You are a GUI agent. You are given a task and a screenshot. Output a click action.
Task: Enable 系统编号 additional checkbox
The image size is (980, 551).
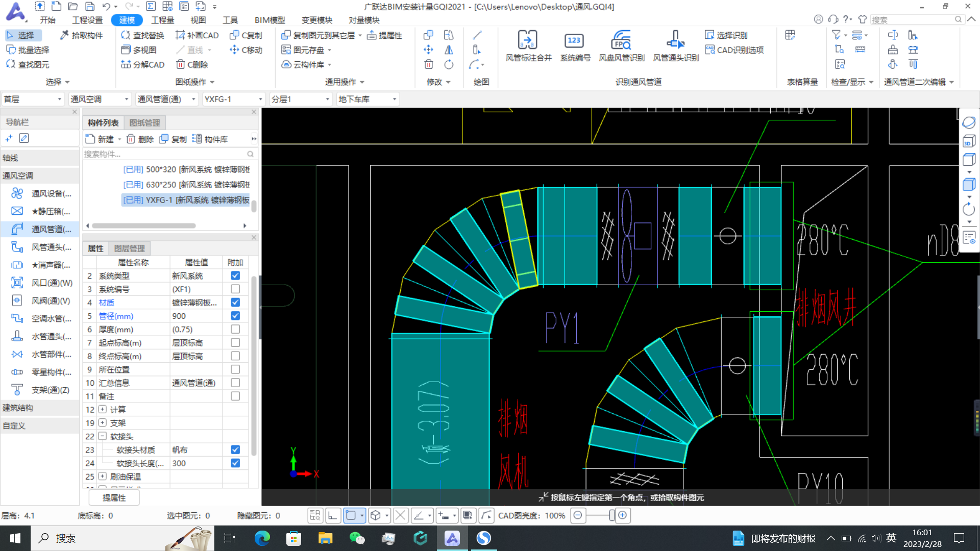click(x=235, y=289)
